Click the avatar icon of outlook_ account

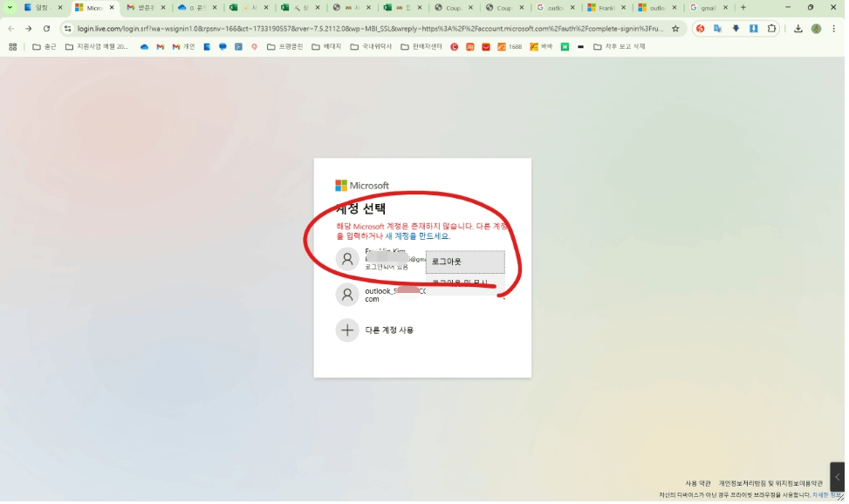coord(349,296)
